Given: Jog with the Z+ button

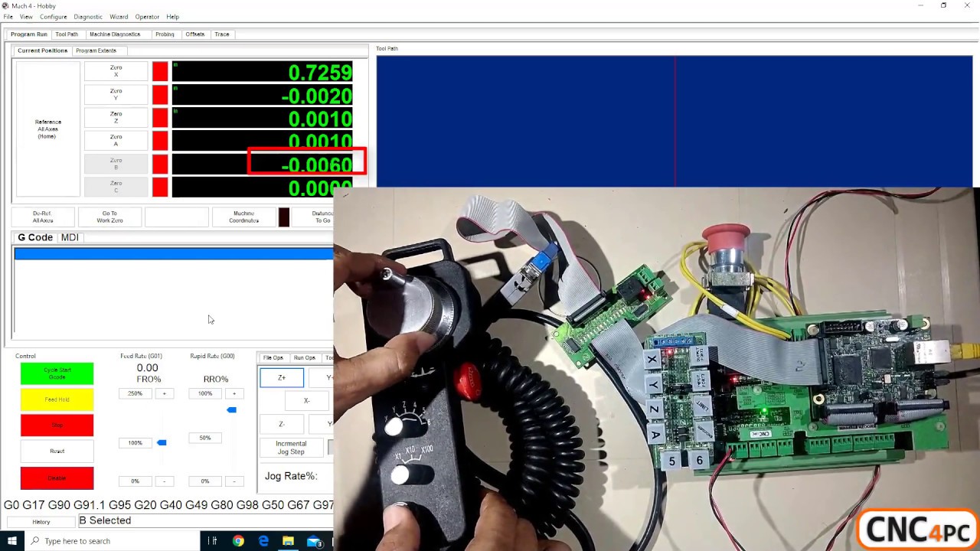Looking at the screenshot, I should click(282, 377).
